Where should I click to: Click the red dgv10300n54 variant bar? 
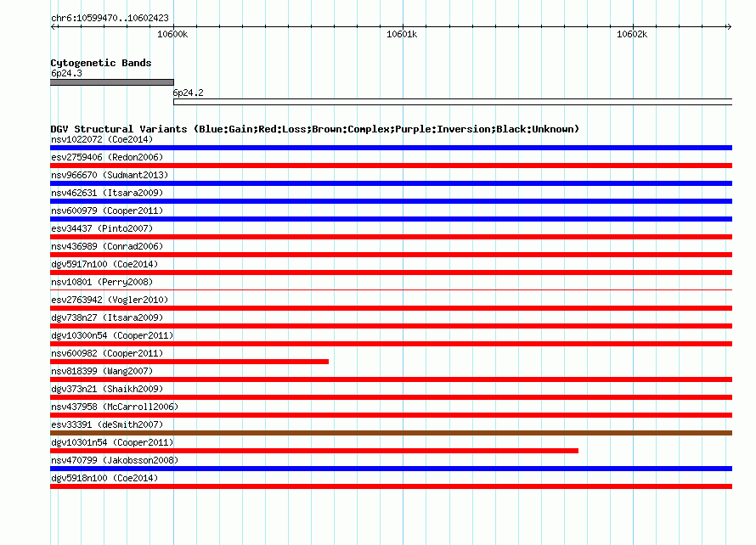391,344
